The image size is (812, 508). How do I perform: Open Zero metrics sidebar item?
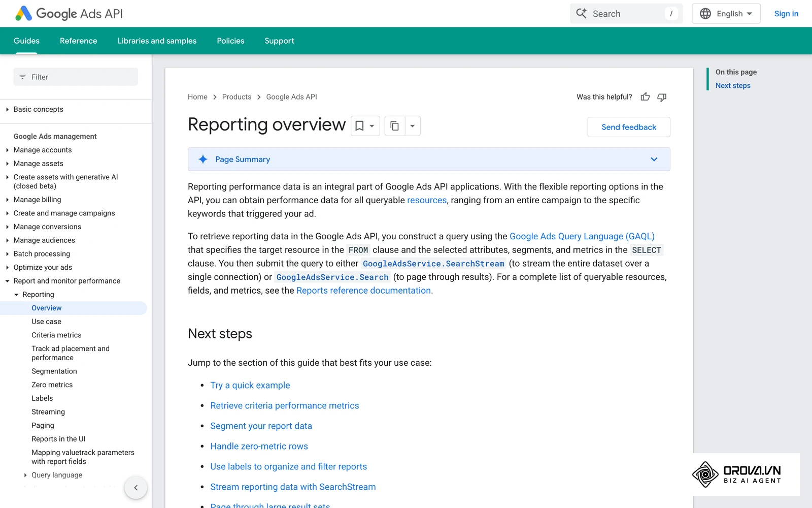coord(52,385)
